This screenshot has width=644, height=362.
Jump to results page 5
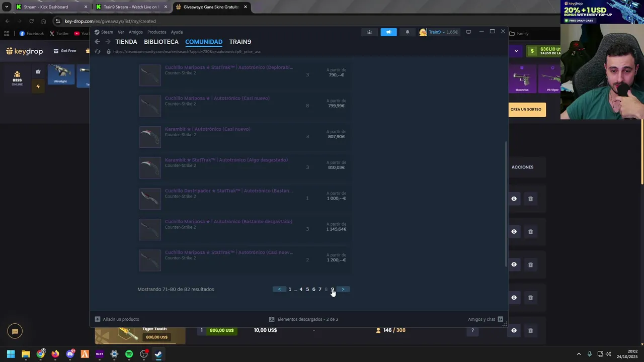point(307,289)
